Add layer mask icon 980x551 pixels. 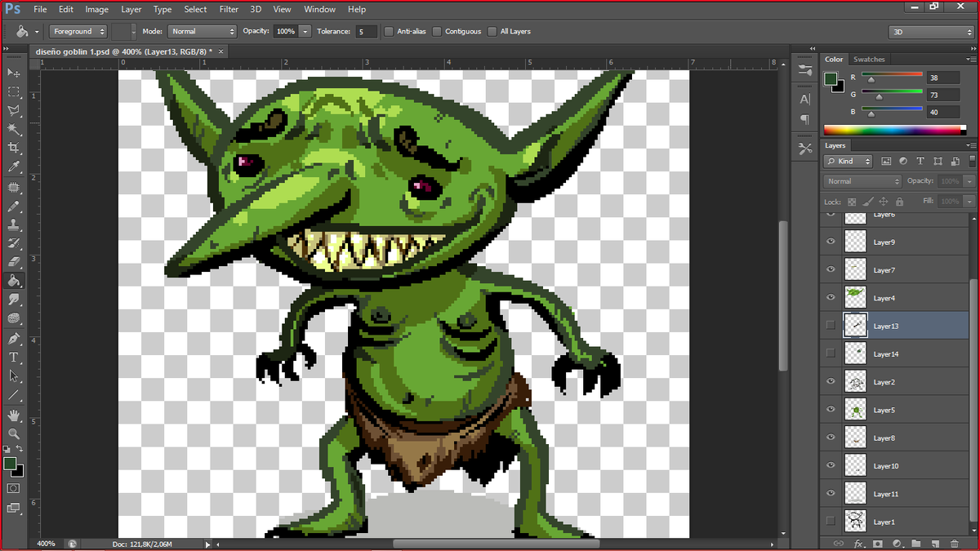point(878,543)
